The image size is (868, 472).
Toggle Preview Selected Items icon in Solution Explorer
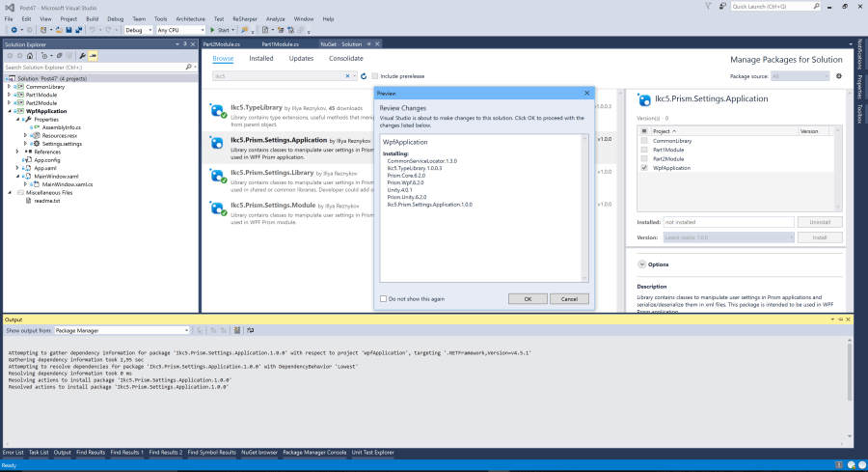pyautogui.click(x=93, y=55)
